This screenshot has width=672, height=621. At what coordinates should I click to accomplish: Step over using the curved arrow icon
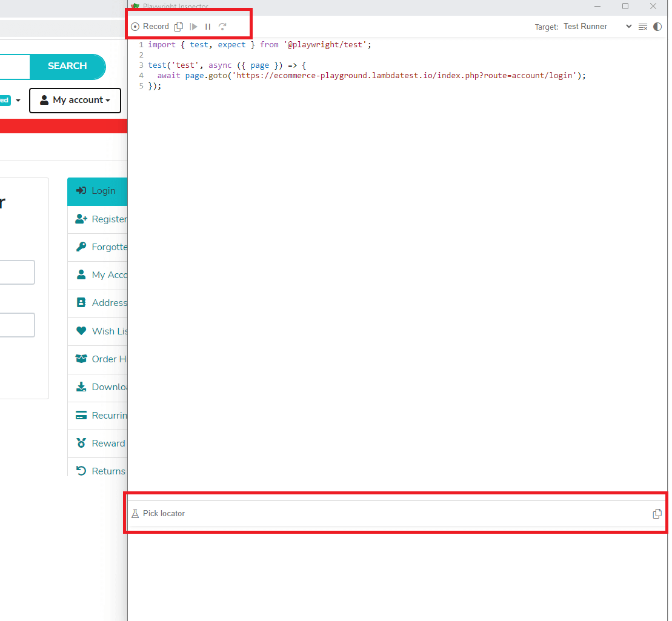click(x=222, y=27)
